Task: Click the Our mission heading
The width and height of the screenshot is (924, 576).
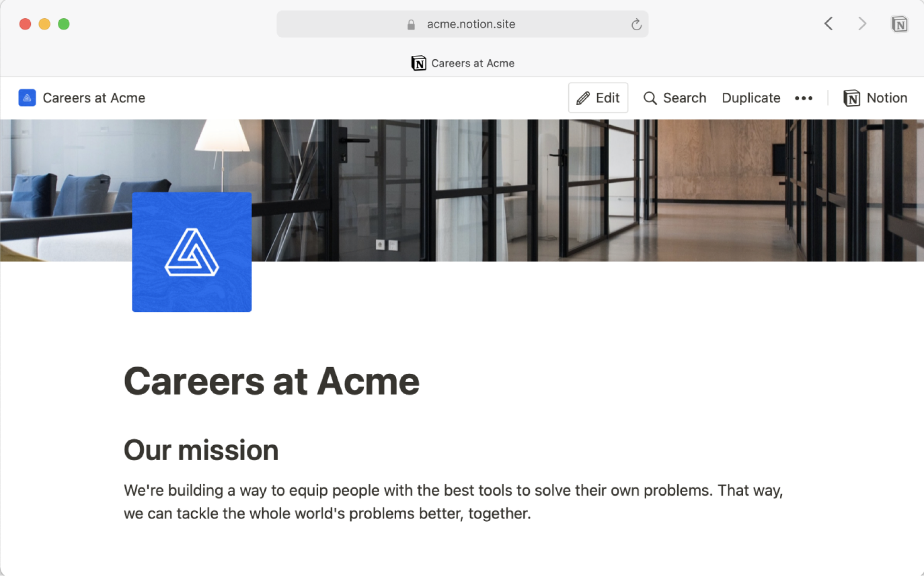Action: 201,450
